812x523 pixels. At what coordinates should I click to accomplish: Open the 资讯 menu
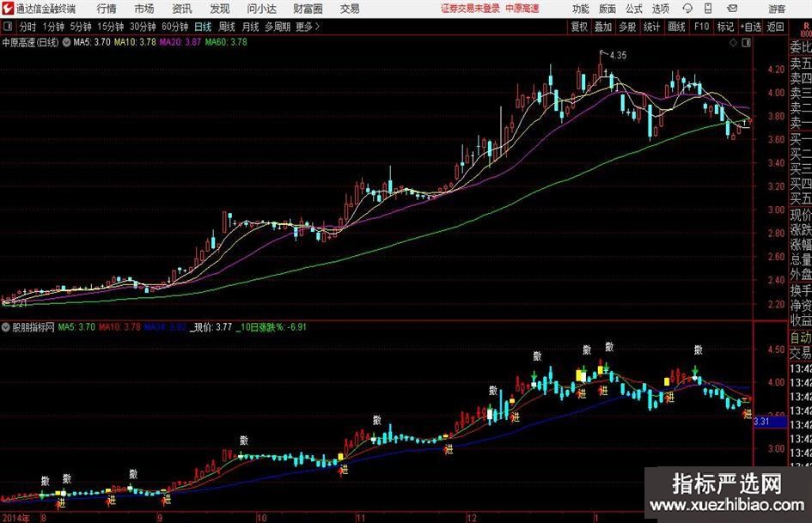click(x=182, y=9)
